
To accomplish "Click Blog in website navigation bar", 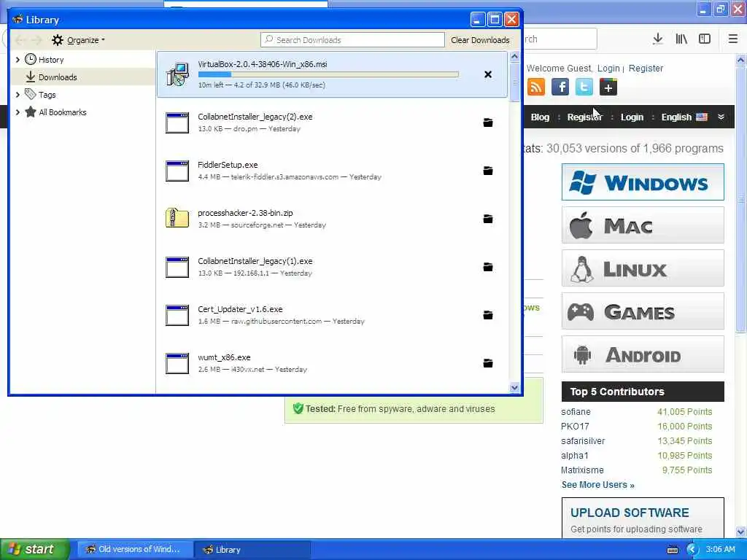I will coord(540,117).
